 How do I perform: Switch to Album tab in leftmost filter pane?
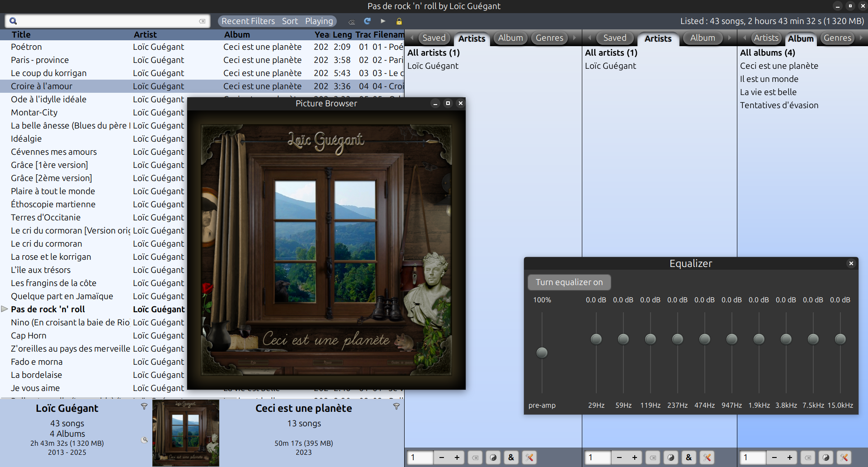click(510, 38)
